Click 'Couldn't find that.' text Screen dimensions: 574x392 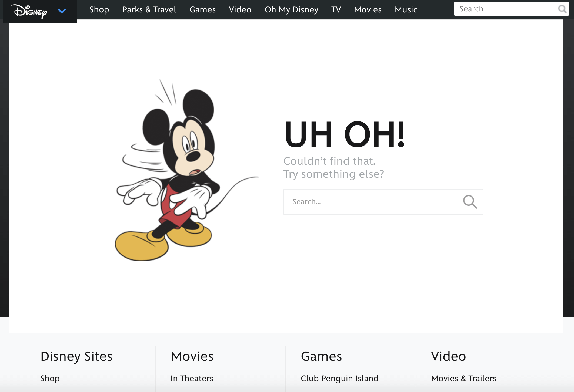[329, 161]
